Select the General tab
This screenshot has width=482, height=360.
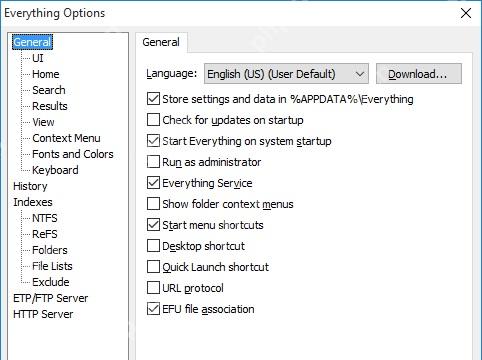pos(161,42)
